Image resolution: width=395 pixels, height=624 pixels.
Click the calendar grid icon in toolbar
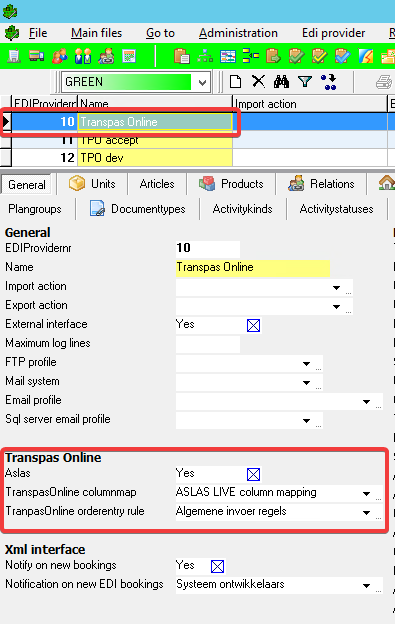[x=129, y=56]
